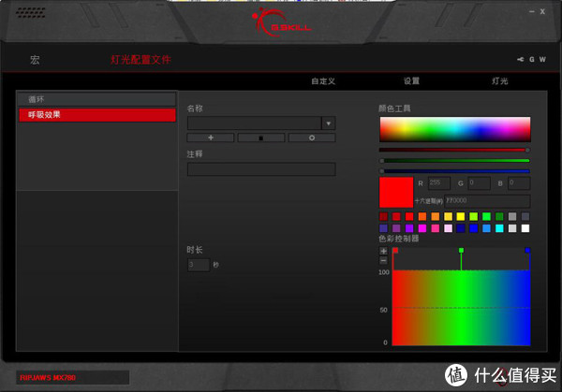Open the 名称 dropdown arrow
The image size is (562, 392).
329,123
